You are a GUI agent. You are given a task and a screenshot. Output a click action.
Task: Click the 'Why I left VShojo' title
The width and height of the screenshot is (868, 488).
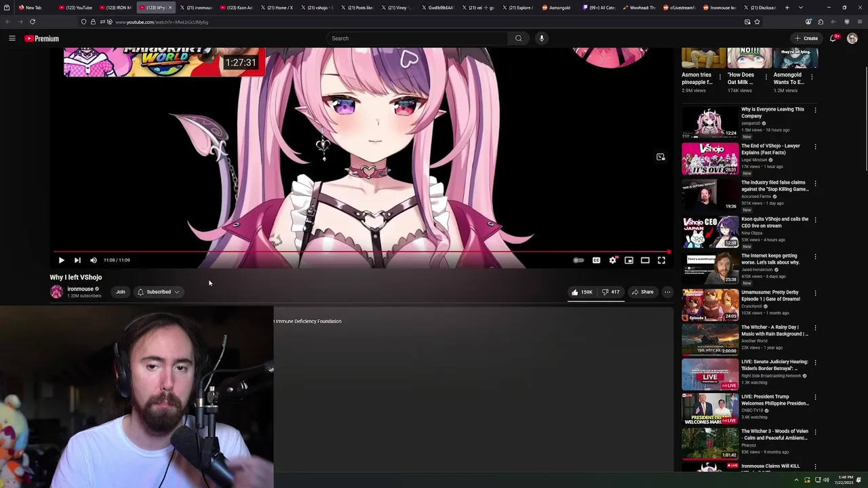[x=75, y=277]
